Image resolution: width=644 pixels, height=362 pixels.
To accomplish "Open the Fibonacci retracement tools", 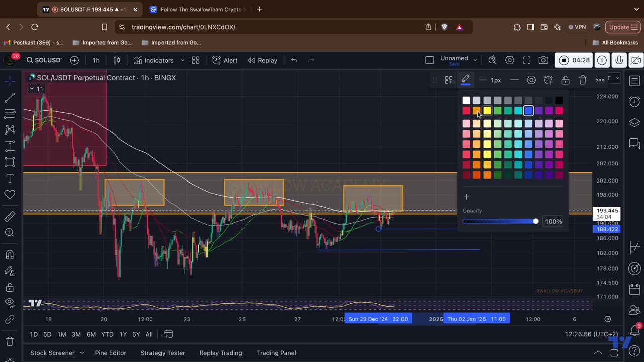I will point(10,114).
